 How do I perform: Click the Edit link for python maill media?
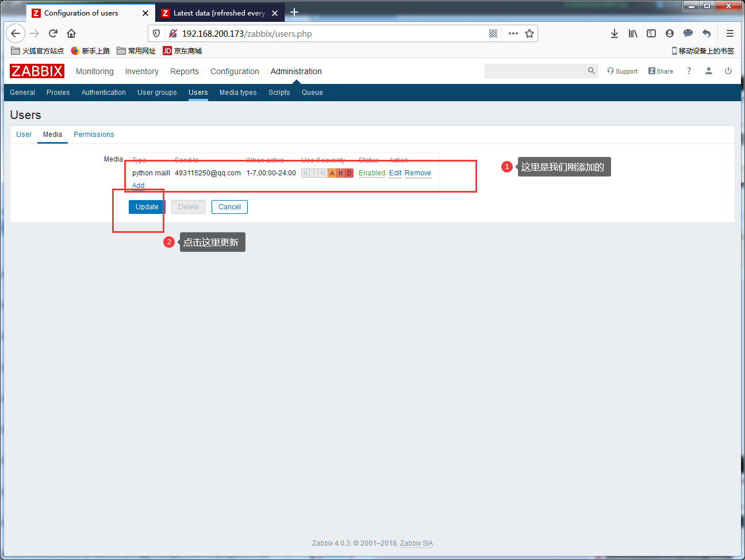click(395, 173)
